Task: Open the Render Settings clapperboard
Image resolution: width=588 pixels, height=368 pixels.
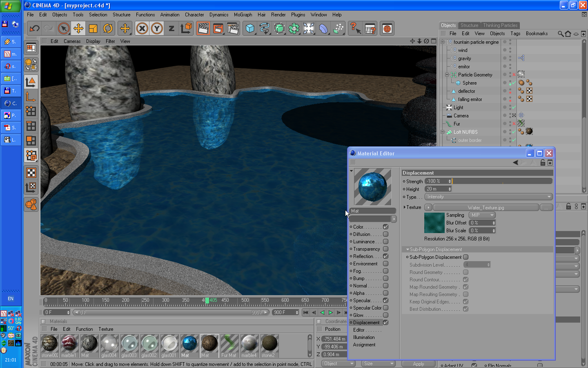Action: 233,29
